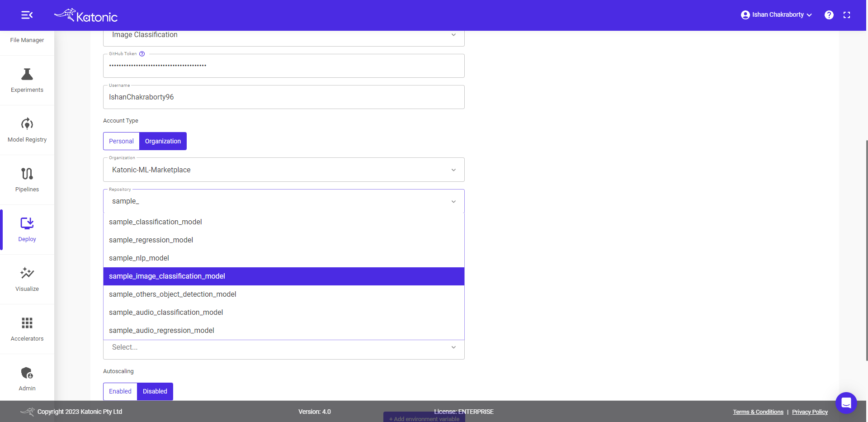Open the Pipelines icon

tap(27, 174)
